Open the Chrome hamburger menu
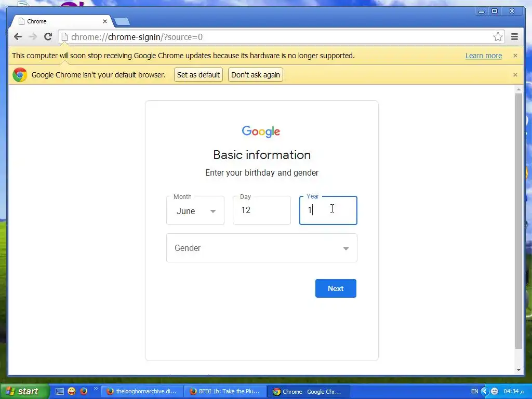Viewport: 532px width, 399px height. click(x=514, y=37)
